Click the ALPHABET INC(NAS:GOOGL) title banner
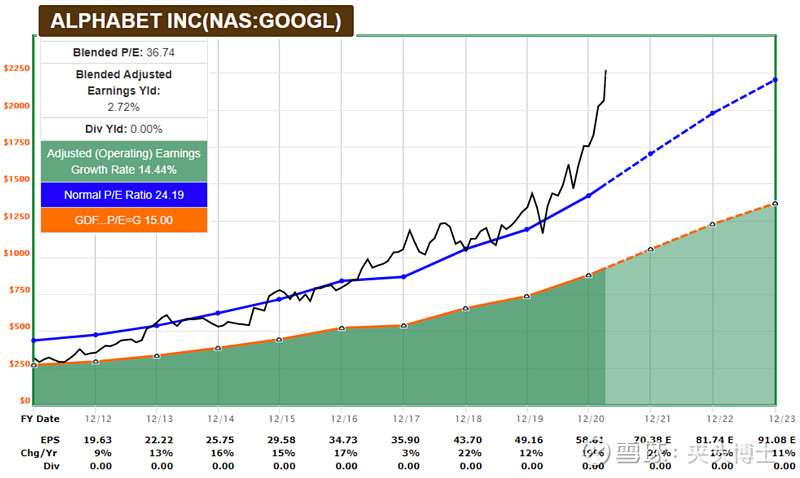Viewport: 800px width, 478px height. click(196, 21)
